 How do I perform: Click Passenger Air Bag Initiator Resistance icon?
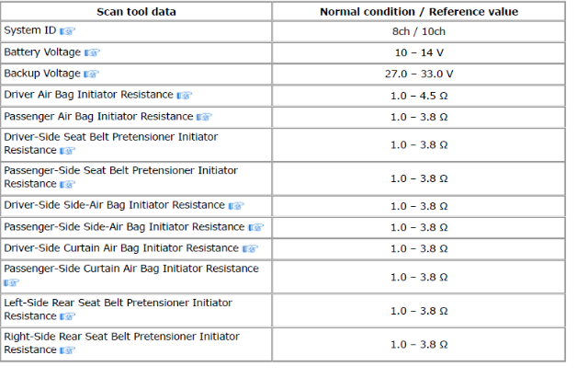(x=204, y=118)
